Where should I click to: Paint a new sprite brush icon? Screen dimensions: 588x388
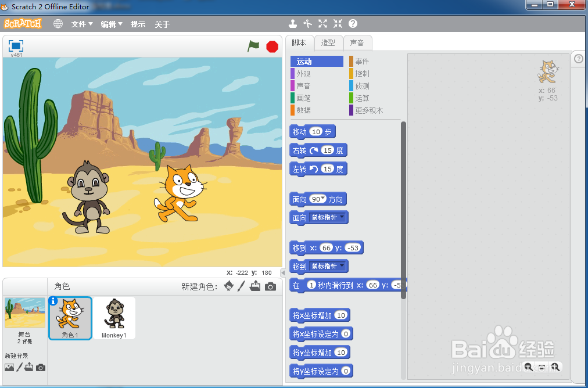click(x=242, y=286)
